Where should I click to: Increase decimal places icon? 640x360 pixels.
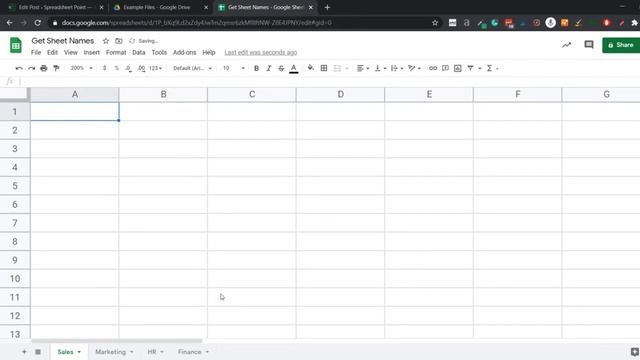[x=141, y=68]
